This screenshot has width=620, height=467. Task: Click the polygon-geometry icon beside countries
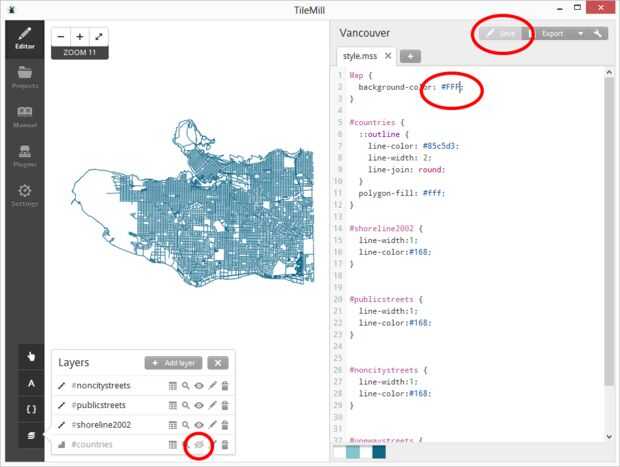click(61, 445)
